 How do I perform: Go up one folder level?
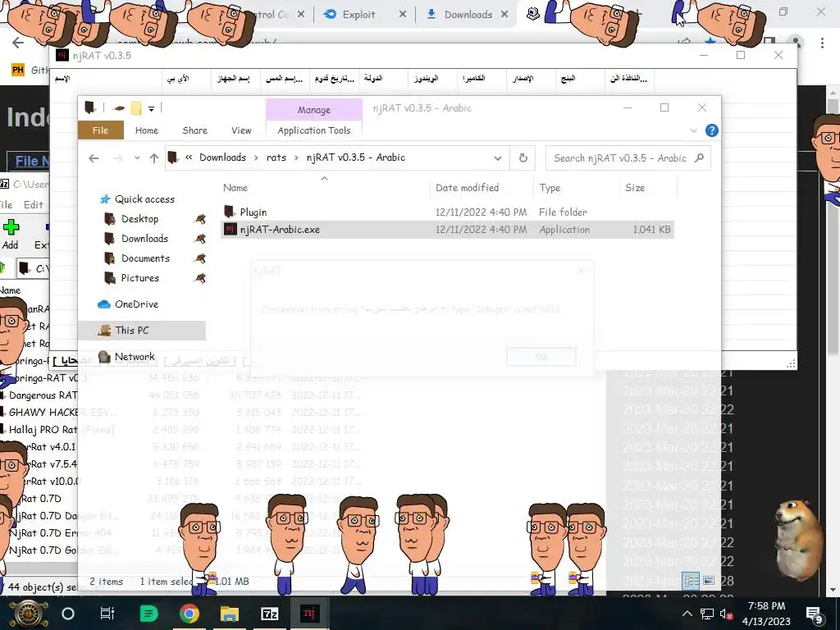pyautogui.click(x=154, y=158)
